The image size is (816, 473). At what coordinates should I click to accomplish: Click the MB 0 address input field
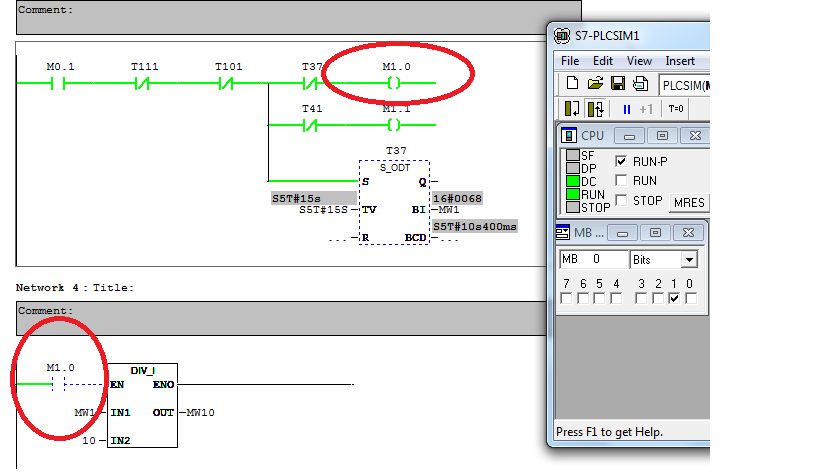pos(594,259)
